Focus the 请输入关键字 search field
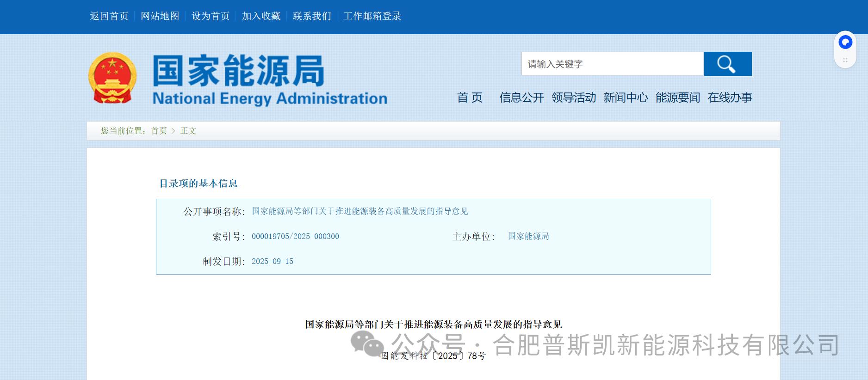Screen dimensions: 868x380 pyautogui.click(x=612, y=64)
